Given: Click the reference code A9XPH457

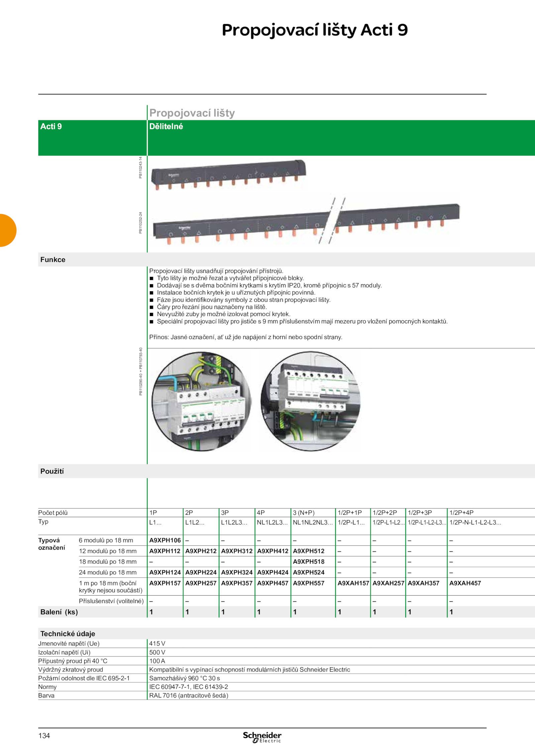Looking at the screenshot, I should (x=273, y=583).
